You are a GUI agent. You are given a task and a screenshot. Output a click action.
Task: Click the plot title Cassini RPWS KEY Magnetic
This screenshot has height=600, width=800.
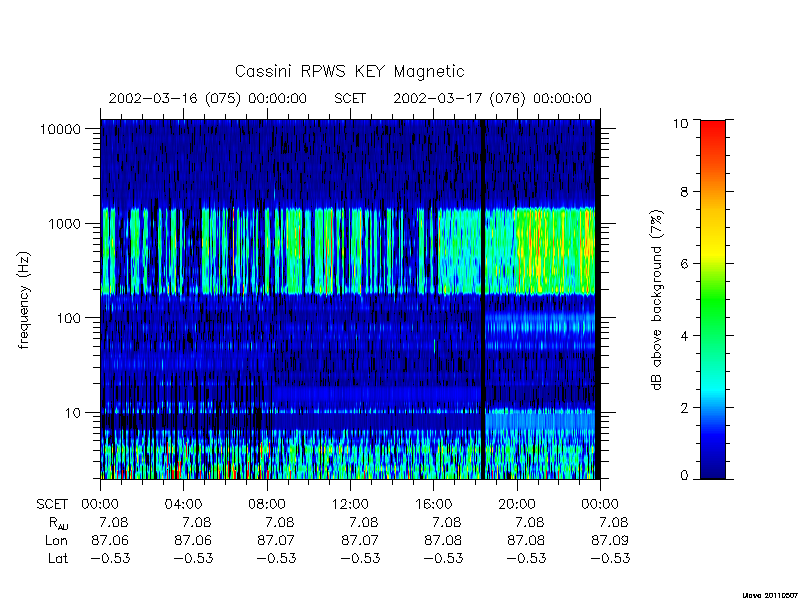click(x=349, y=71)
